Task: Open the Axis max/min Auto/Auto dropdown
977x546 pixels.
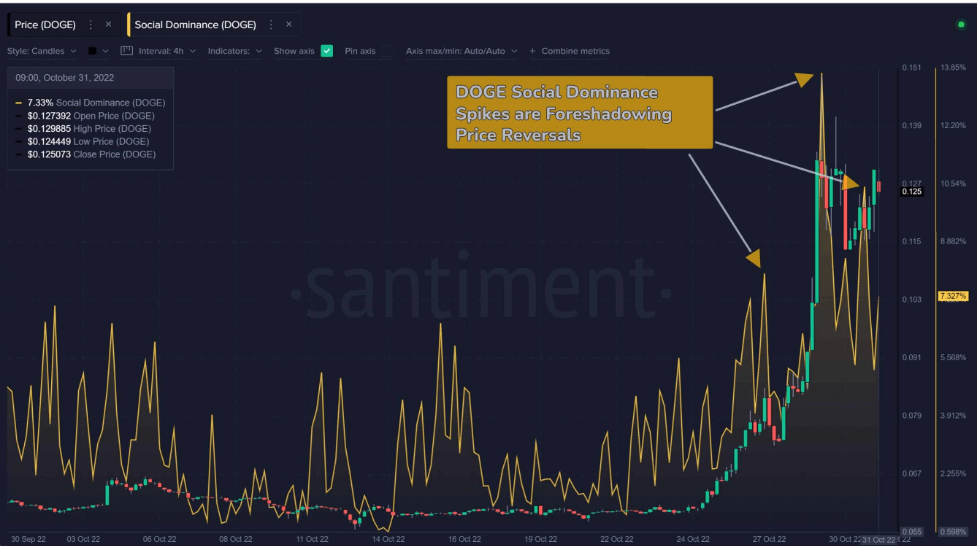Action: tap(461, 51)
